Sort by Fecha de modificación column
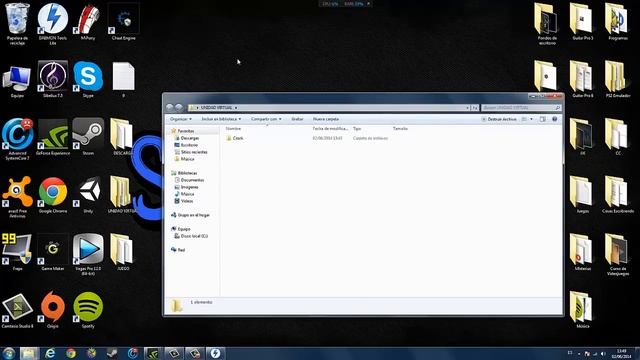 pyautogui.click(x=330, y=129)
